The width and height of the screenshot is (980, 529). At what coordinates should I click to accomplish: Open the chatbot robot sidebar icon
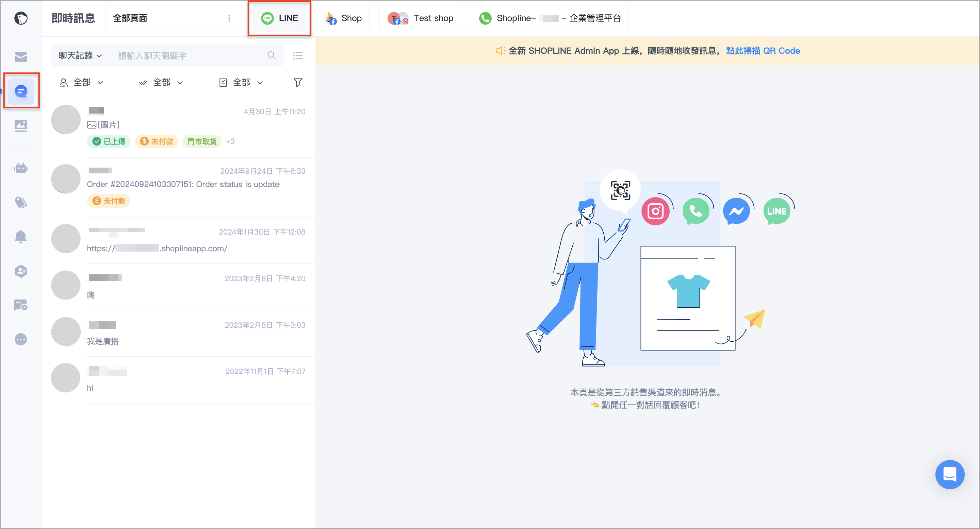20,168
